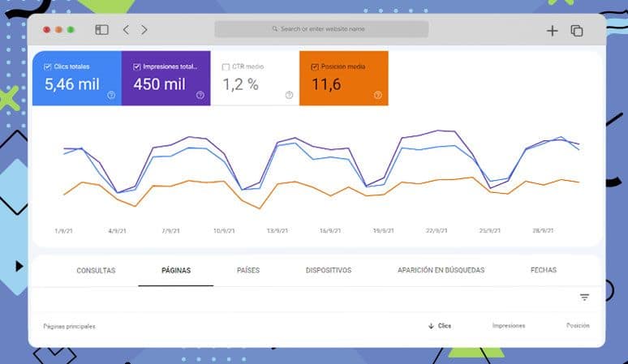Open a new tab with plus icon
Image resolution: width=628 pixels, height=364 pixels.
pos(553,31)
